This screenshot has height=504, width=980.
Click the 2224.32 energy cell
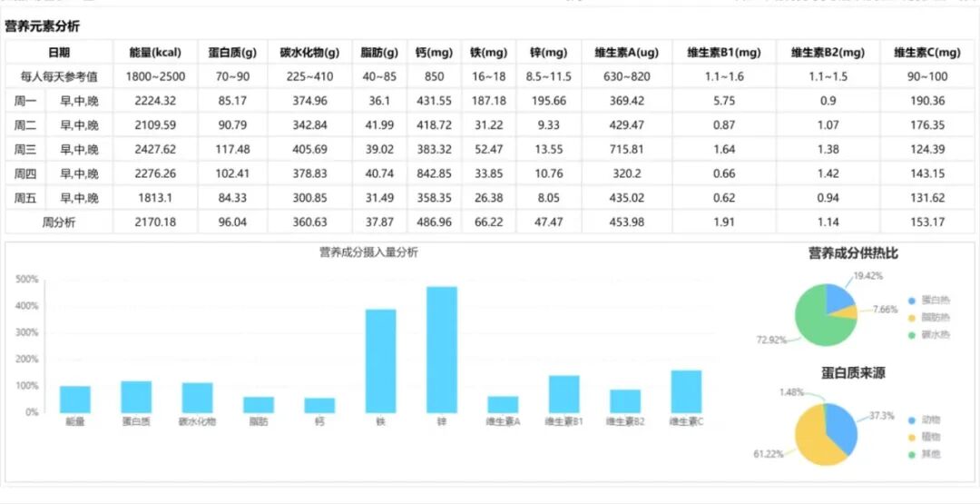(156, 101)
